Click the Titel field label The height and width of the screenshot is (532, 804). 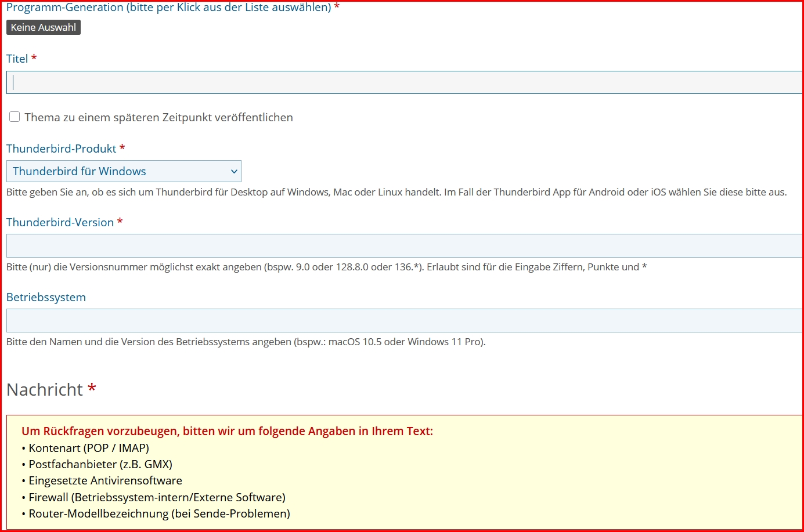pos(17,59)
